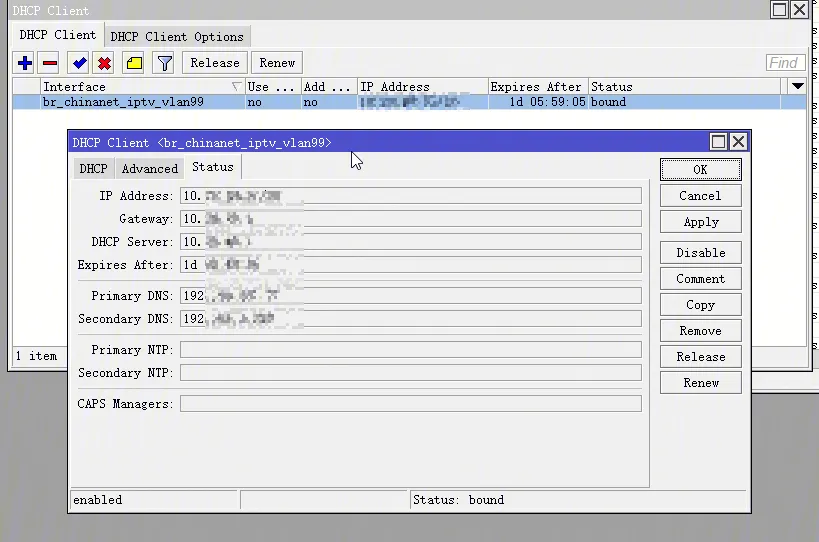Click the blue checkmark enable icon
819x542 pixels.
point(79,63)
